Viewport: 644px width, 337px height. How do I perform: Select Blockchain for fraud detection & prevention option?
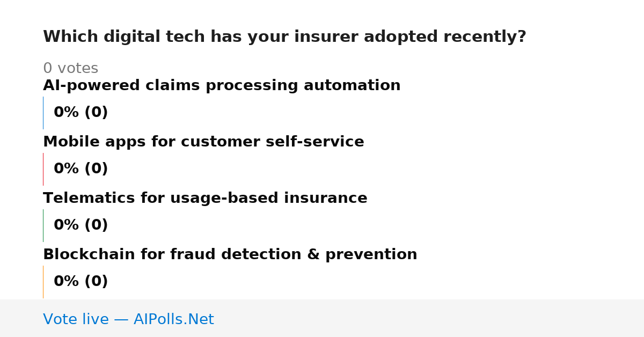click(x=230, y=255)
